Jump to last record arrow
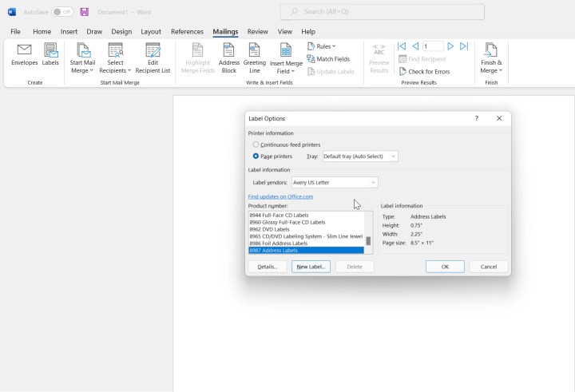This screenshot has height=392, width=575. pyautogui.click(x=464, y=46)
